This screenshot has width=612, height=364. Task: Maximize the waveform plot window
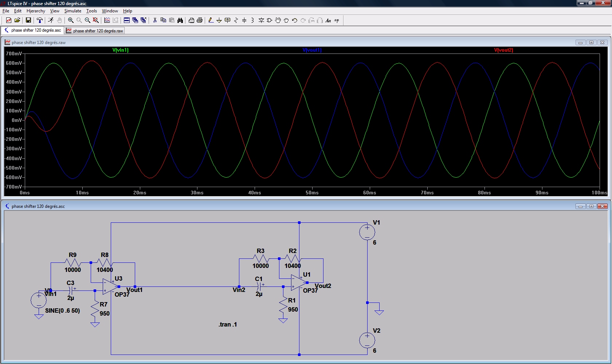click(x=591, y=43)
